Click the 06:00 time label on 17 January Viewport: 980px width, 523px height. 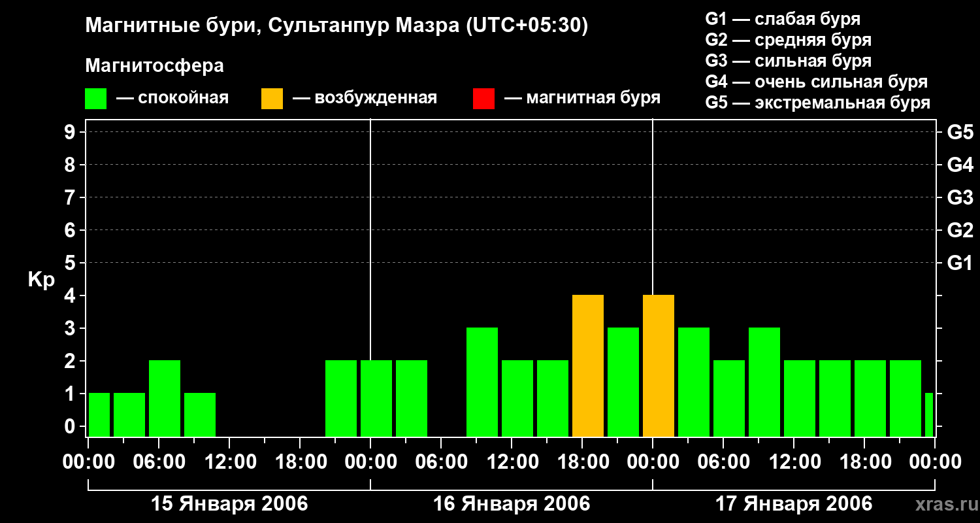pyautogui.click(x=723, y=462)
